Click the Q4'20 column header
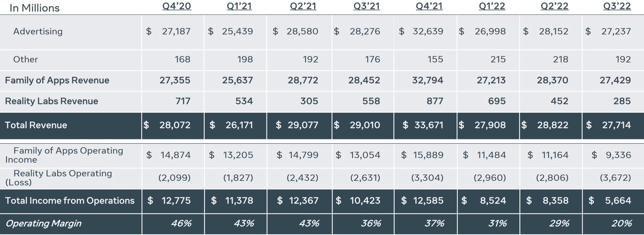 point(177,6)
